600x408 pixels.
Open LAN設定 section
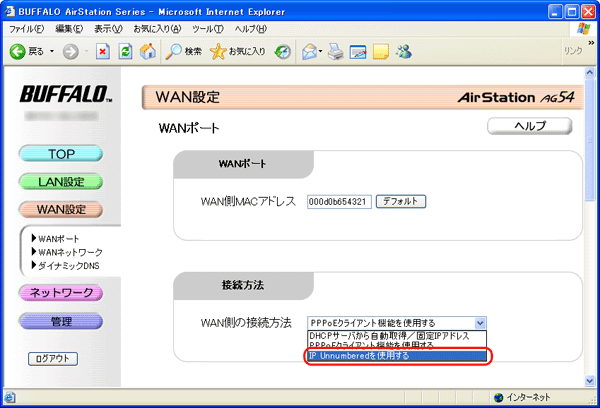click(x=61, y=182)
